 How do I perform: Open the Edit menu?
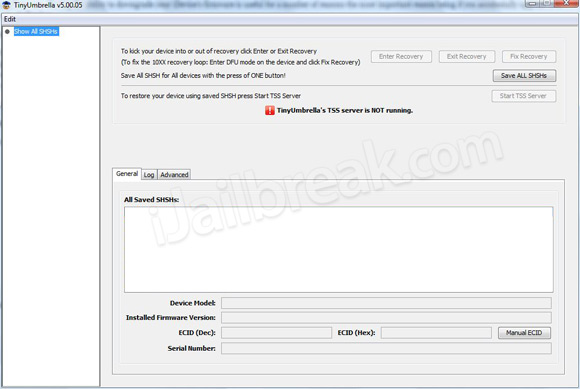coord(10,19)
